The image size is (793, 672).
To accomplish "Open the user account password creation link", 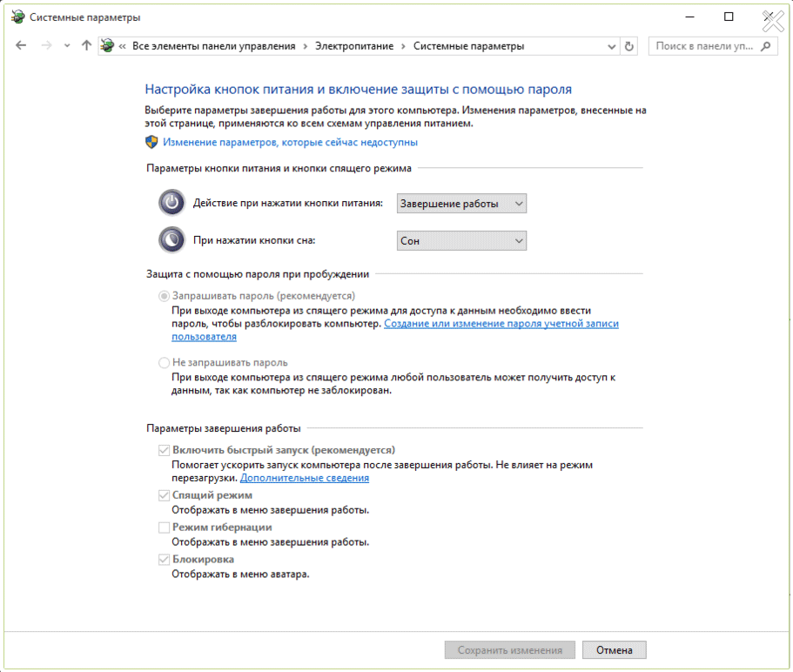I will (501, 324).
